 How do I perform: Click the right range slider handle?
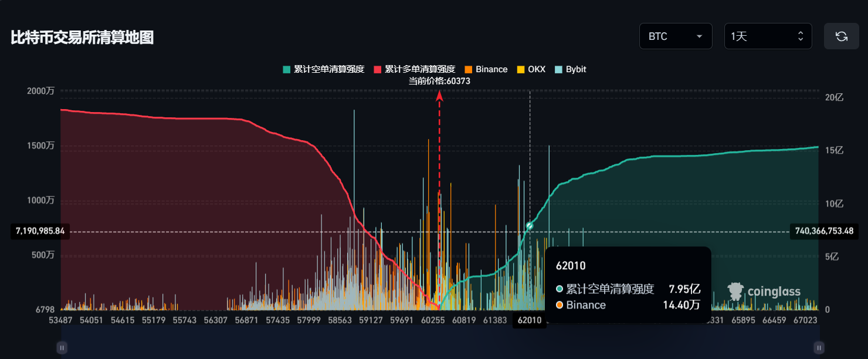(x=818, y=348)
